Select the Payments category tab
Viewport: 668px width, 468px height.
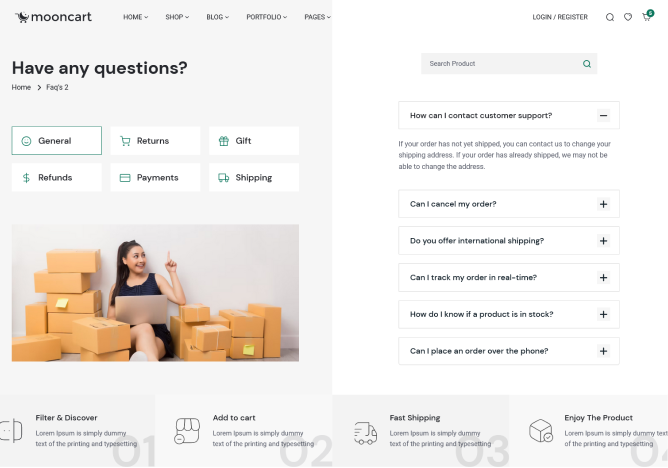(x=155, y=178)
